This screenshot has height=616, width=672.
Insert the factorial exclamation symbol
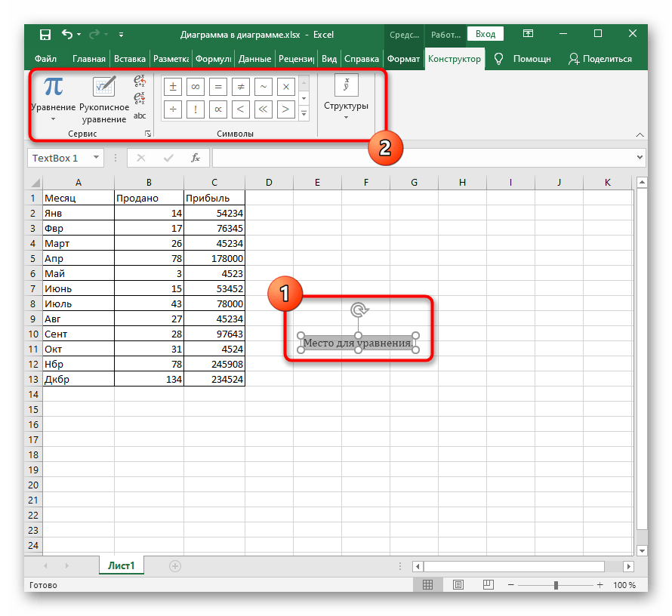(x=195, y=110)
